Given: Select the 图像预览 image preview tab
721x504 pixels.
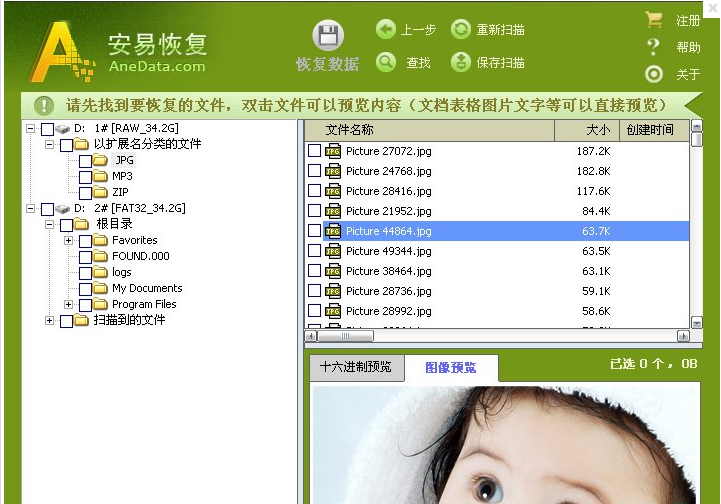Looking at the screenshot, I should [x=450, y=368].
